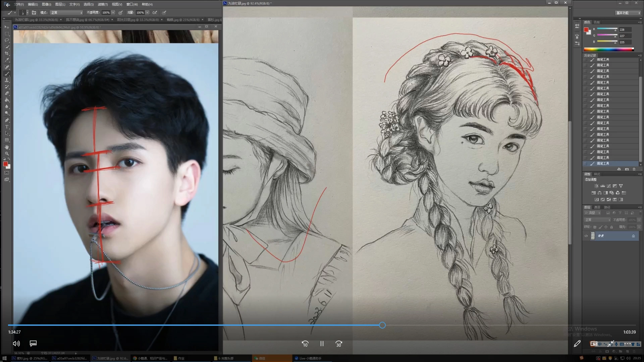Open the brush panel toggle icon
Screen dimensions: 644x362
[34, 13]
